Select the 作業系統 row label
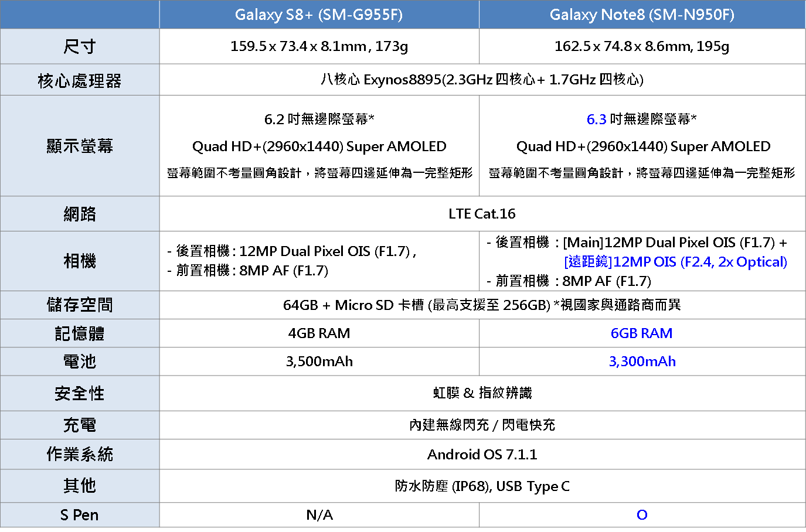This screenshot has width=806, height=532. 80,455
